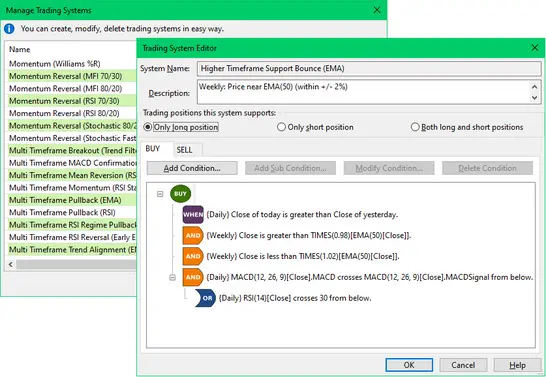Click the green BUY root node icon
This screenshot has height=377, width=546.
(x=180, y=194)
